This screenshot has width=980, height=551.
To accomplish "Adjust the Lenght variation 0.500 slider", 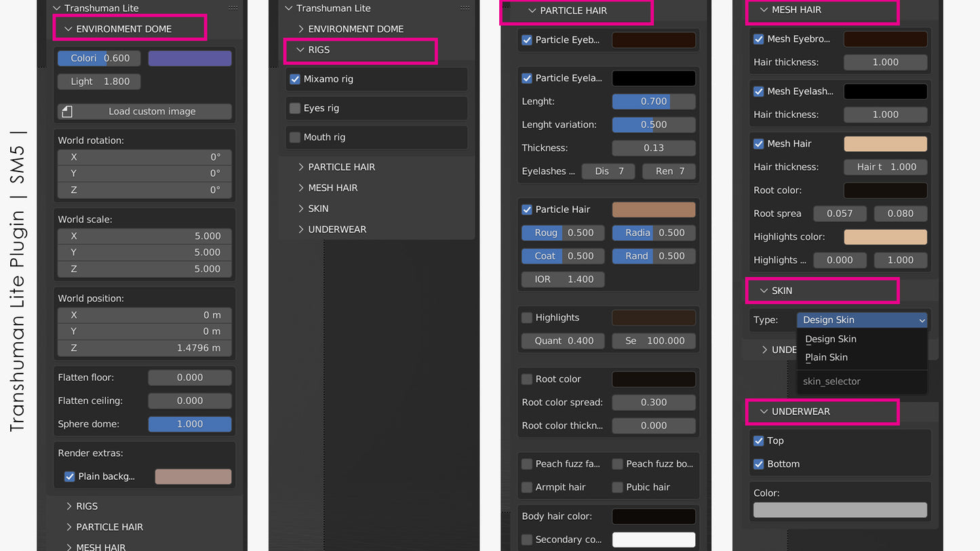I will 654,125.
